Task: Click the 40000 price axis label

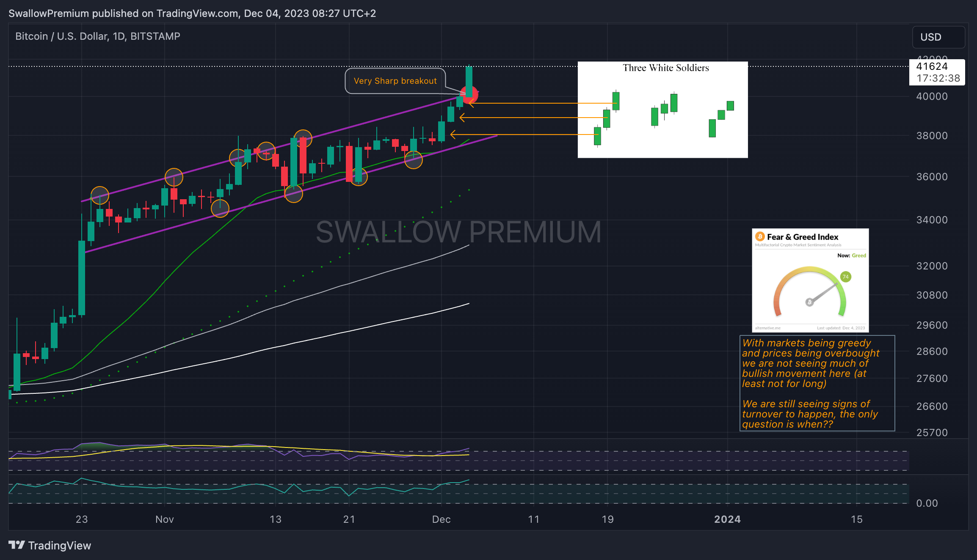Action: (x=932, y=96)
